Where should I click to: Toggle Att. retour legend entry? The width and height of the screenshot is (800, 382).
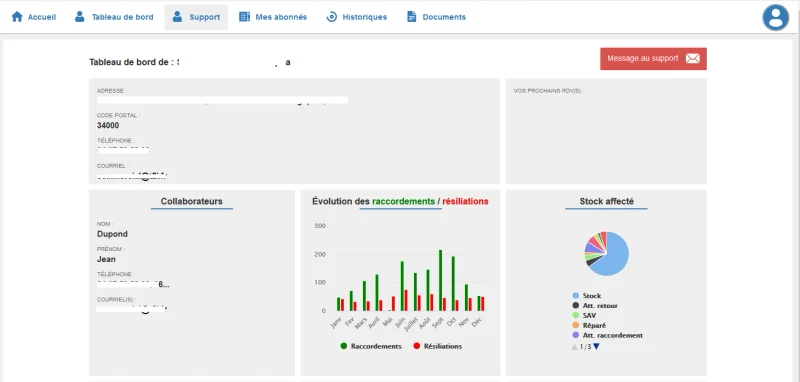(595, 305)
